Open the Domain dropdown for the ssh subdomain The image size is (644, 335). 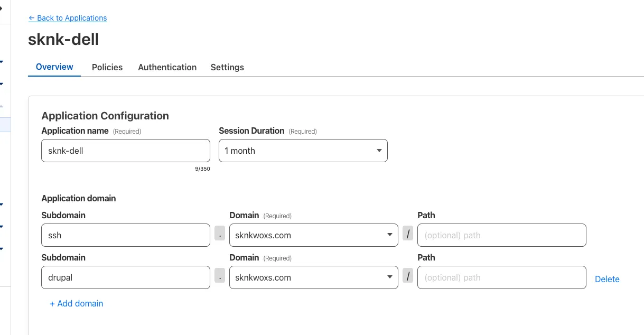pyautogui.click(x=313, y=235)
